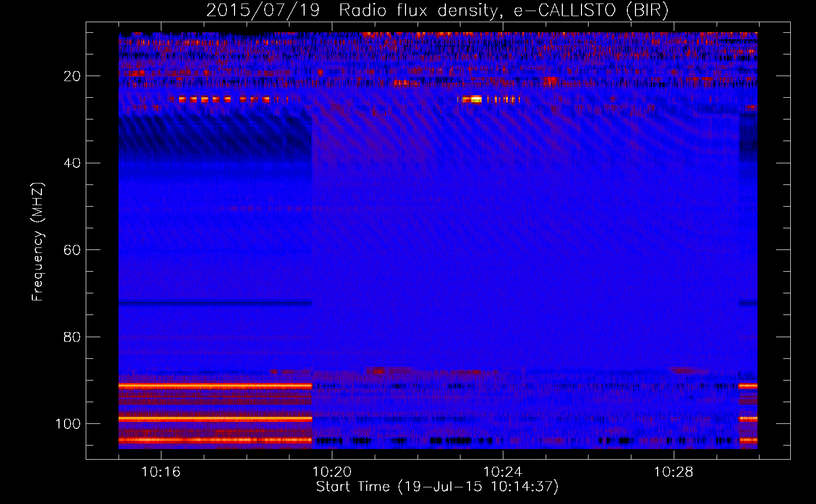This screenshot has width=816, height=504.
Task: Click the '40' frequency tick label
Action: pos(72,163)
